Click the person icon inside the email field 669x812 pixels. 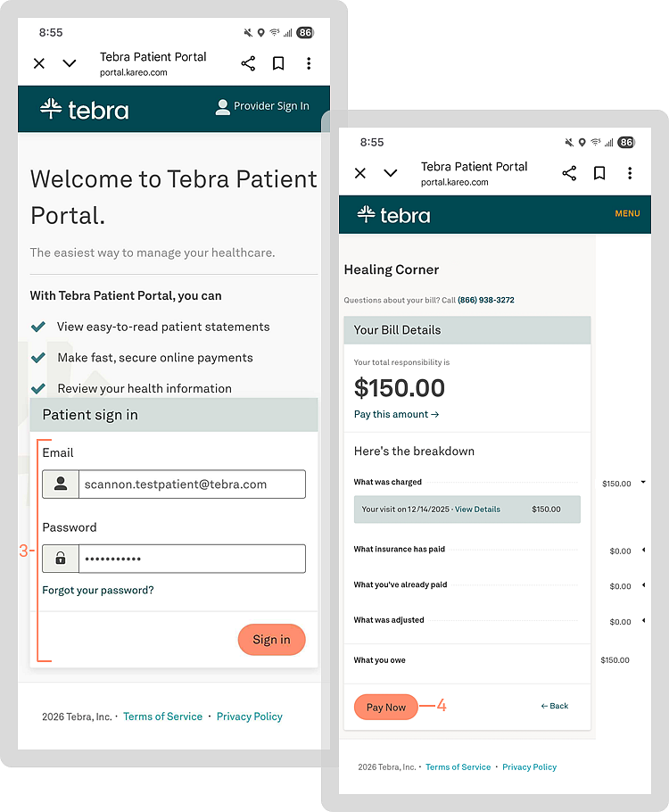(x=61, y=484)
